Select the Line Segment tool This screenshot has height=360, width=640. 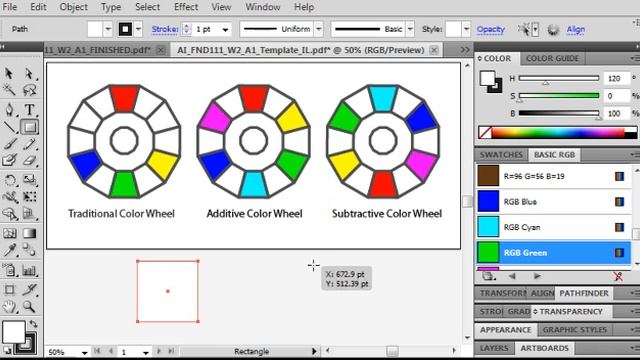pos(9,127)
